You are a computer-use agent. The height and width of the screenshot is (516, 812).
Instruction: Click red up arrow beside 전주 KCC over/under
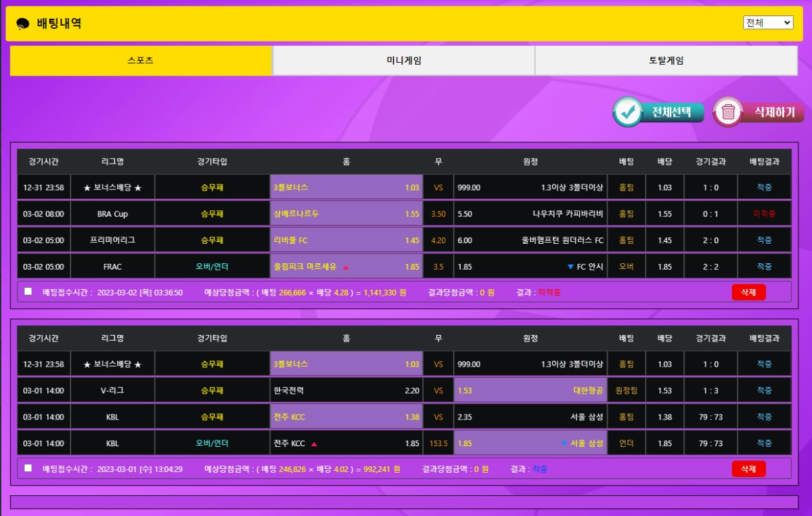pos(314,444)
